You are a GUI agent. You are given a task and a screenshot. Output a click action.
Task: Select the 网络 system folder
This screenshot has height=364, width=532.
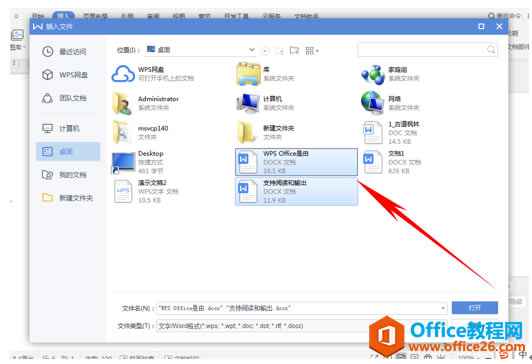390,103
